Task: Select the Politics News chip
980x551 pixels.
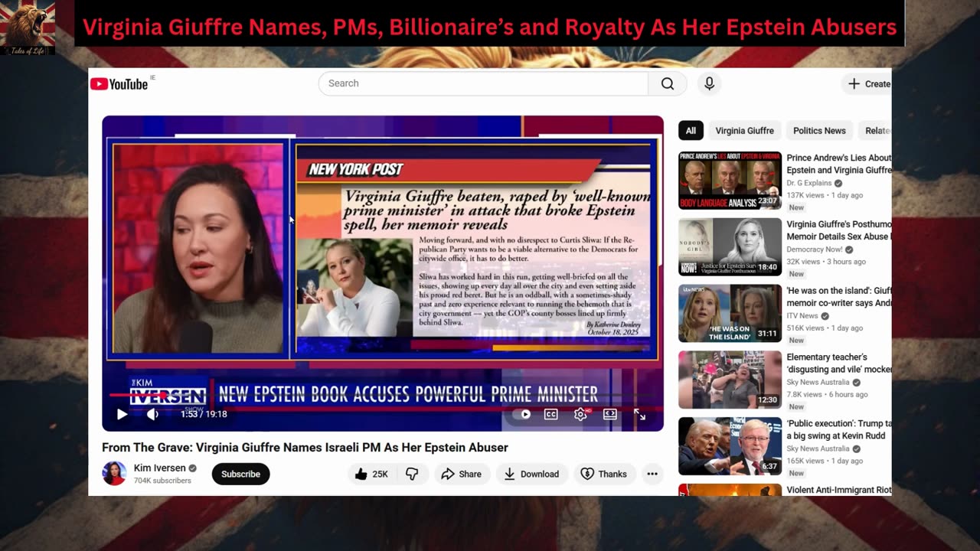Action: click(x=819, y=131)
